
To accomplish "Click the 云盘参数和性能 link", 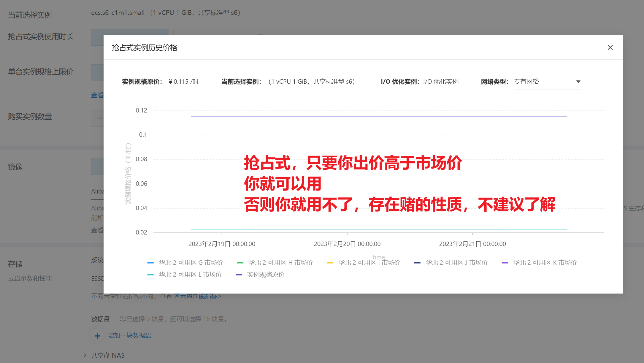I will [30, 278].
